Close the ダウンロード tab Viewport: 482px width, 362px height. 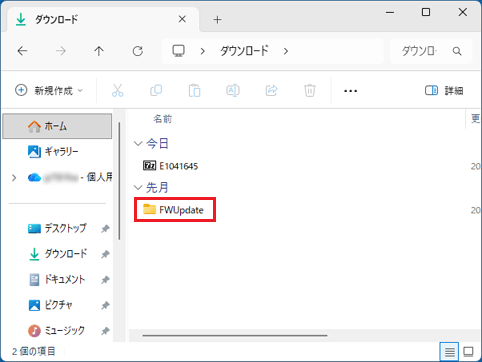coord(182,19)
